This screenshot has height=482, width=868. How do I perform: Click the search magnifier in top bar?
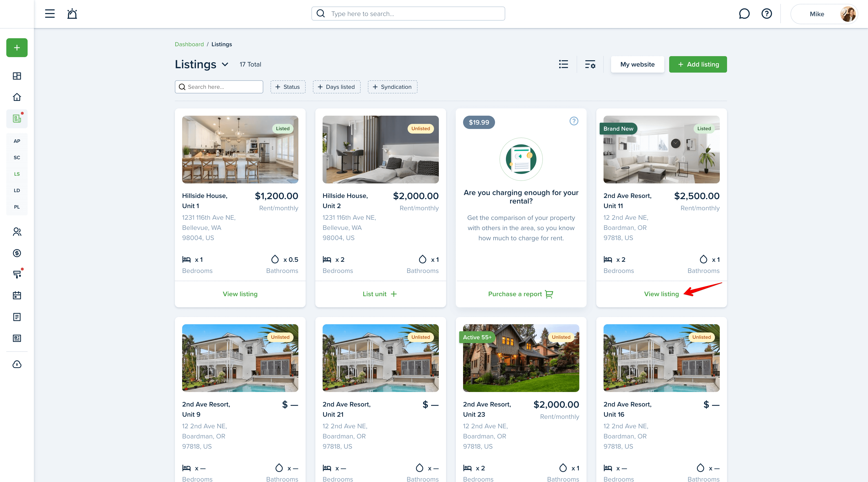321,14
